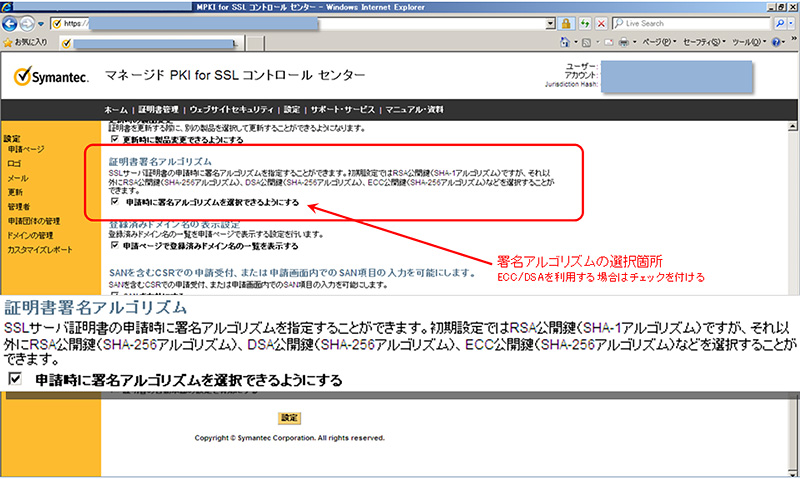Click the Symantec logo
800x479 pixels.
coord(51,77)
